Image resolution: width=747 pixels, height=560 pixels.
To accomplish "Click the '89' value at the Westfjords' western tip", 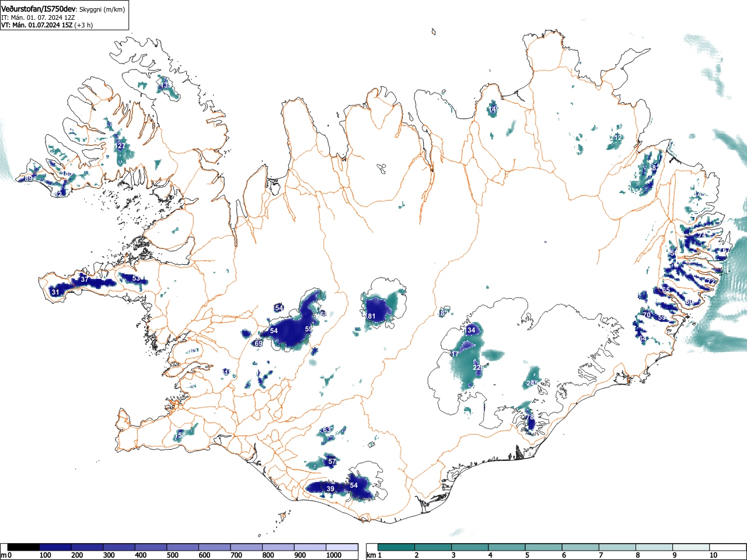I will pyautogui.click(x=29, y=178).
